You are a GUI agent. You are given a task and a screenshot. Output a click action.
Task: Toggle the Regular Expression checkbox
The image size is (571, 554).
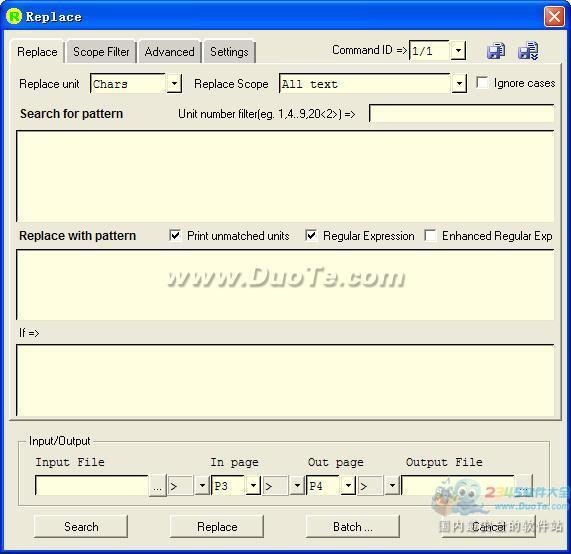(311, 235)
